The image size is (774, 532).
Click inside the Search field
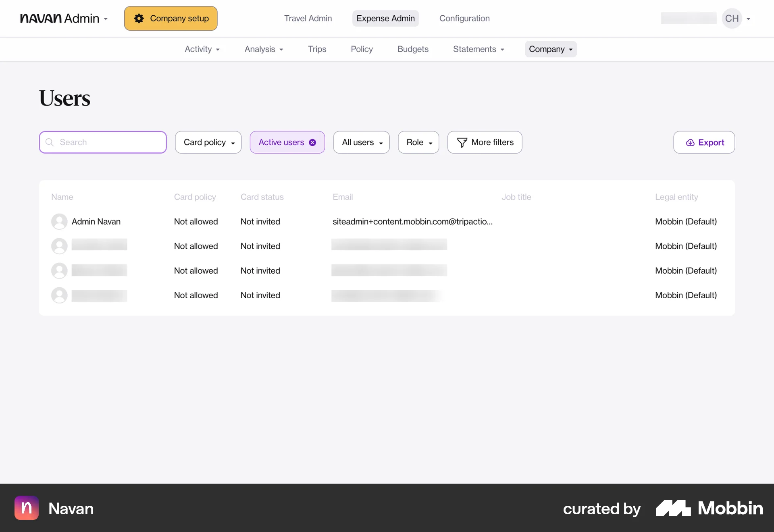tap(103, 142)
